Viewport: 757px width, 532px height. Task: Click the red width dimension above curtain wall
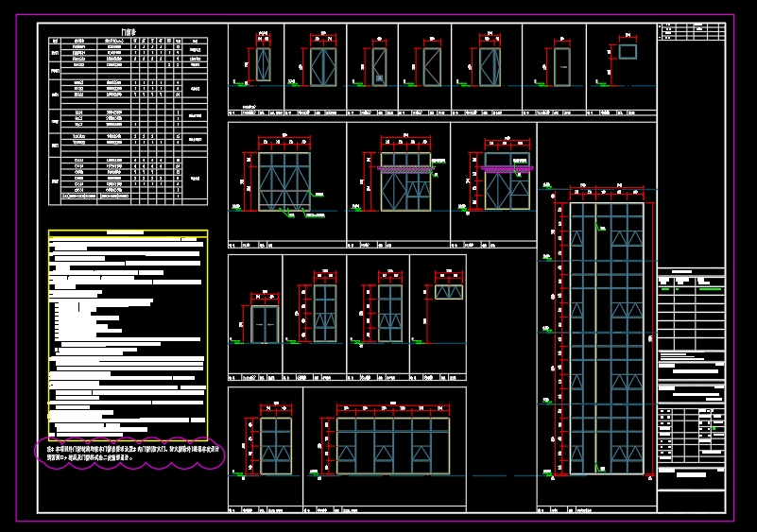pyautogui.click(x=607, y=186)
